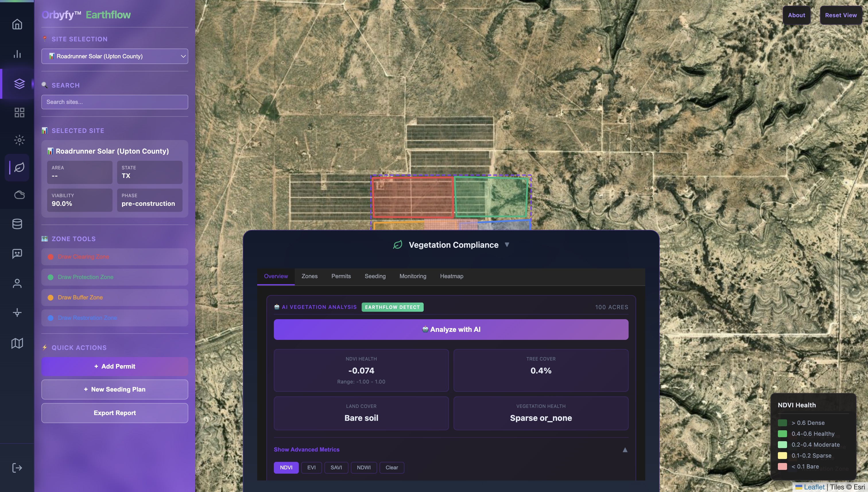
Task: Open the grid dashboard icon
Action: [19, 113]
